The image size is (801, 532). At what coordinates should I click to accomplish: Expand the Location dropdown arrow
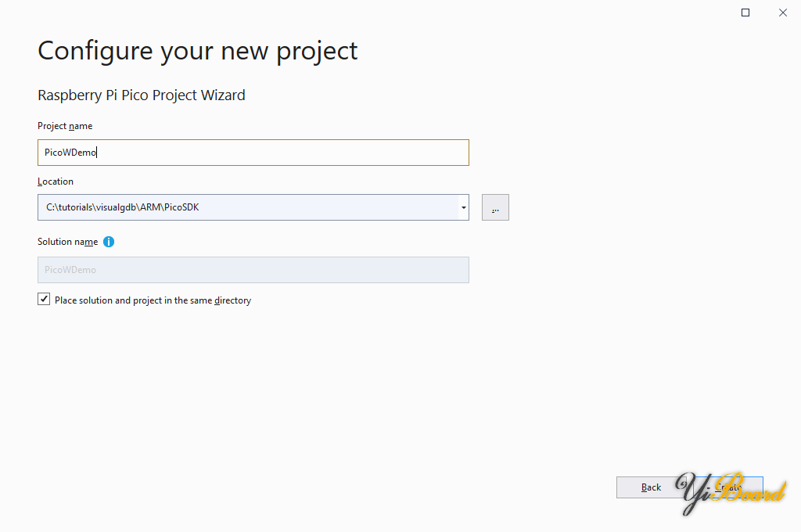[464, 207]
